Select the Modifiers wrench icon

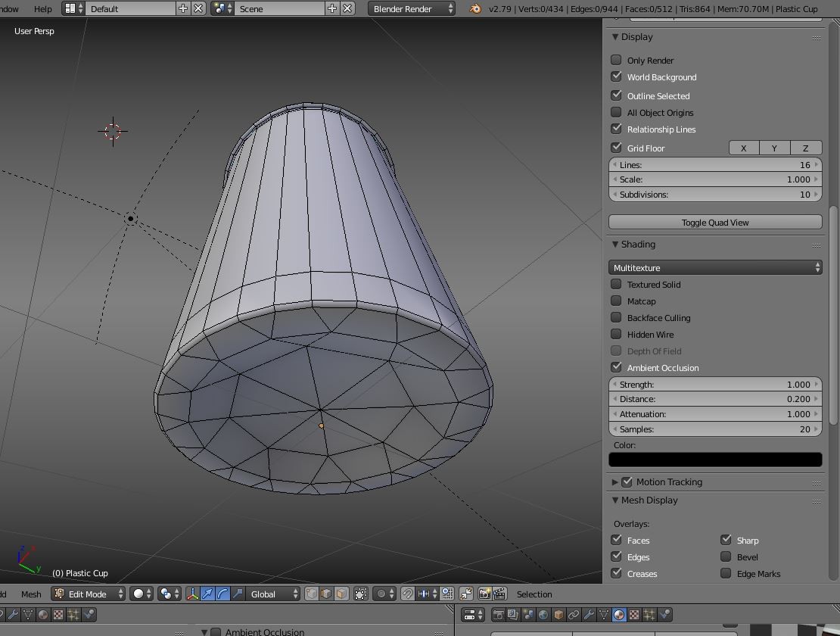pos(589,614)
